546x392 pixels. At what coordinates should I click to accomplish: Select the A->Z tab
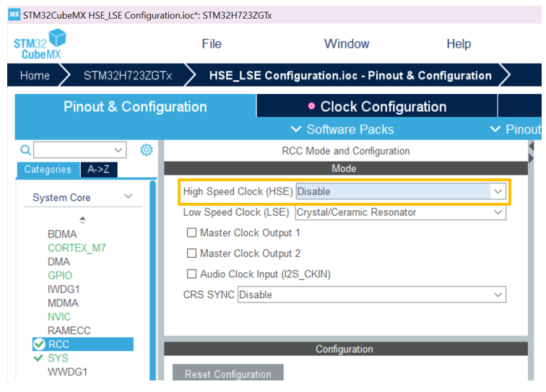(98, 170)
